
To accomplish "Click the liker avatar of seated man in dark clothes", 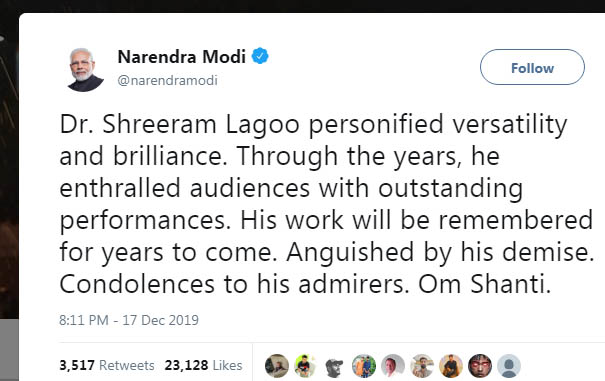I will click(x=451, y=366).
